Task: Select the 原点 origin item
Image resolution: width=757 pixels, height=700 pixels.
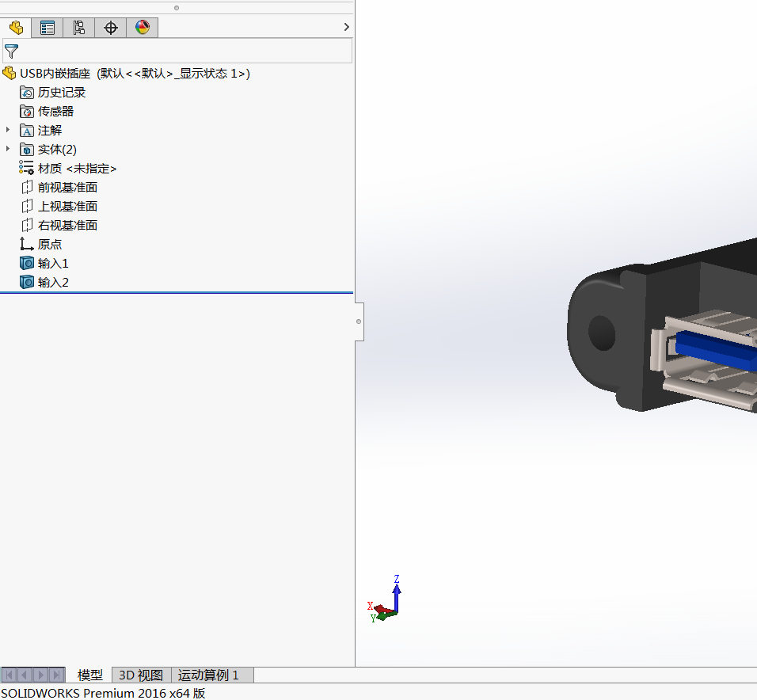Action: click(x=49, y=245)
